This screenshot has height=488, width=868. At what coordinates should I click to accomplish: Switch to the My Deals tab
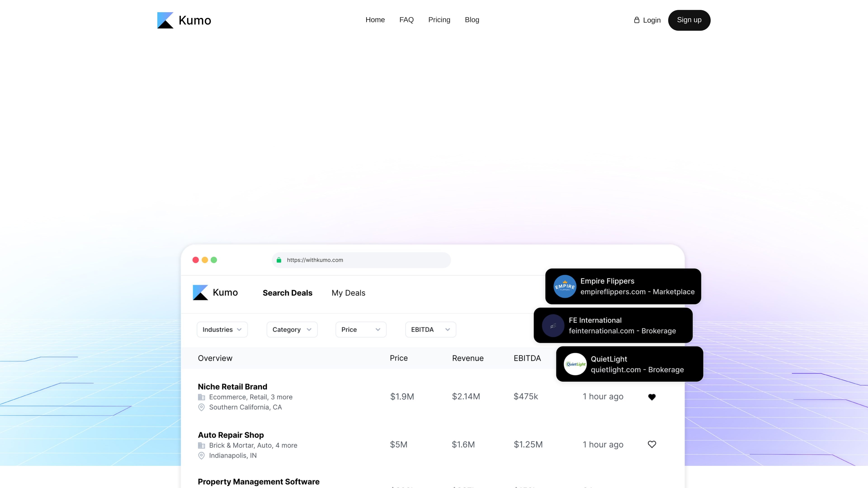[348, 293]
